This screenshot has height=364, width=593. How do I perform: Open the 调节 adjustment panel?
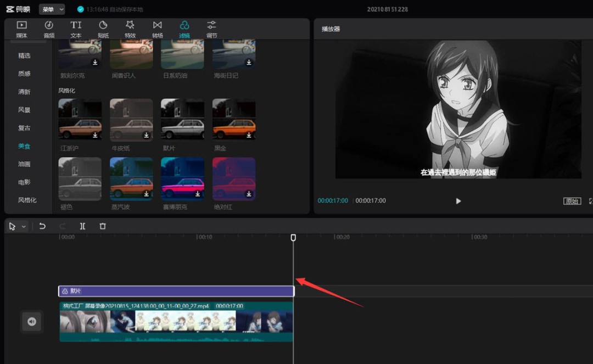tap(211, 29)
